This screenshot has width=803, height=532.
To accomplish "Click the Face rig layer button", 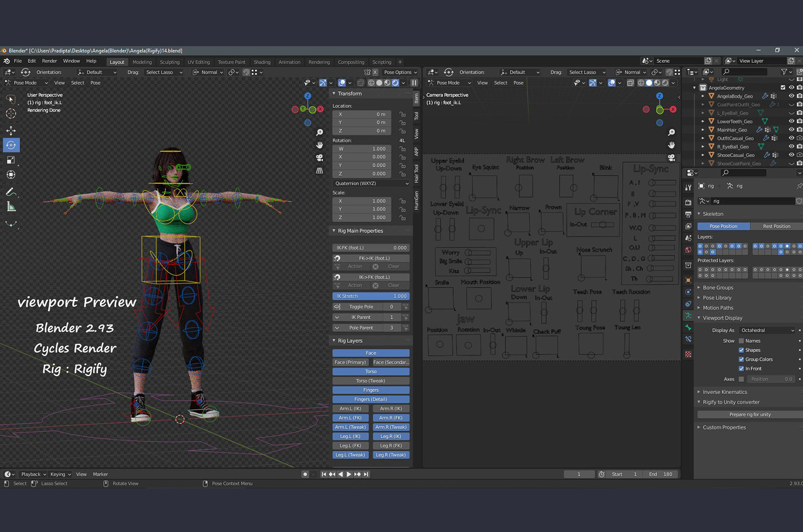I will click(x=371, y=353).
